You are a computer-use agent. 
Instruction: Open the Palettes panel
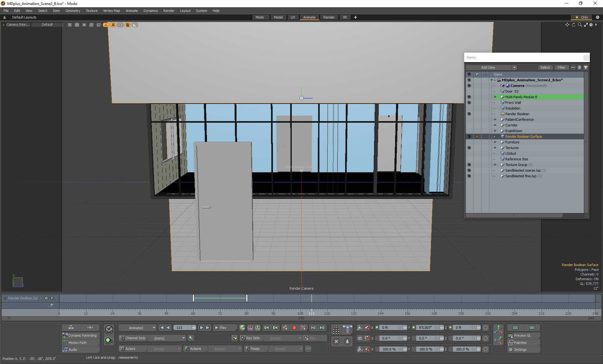(520, 343)
